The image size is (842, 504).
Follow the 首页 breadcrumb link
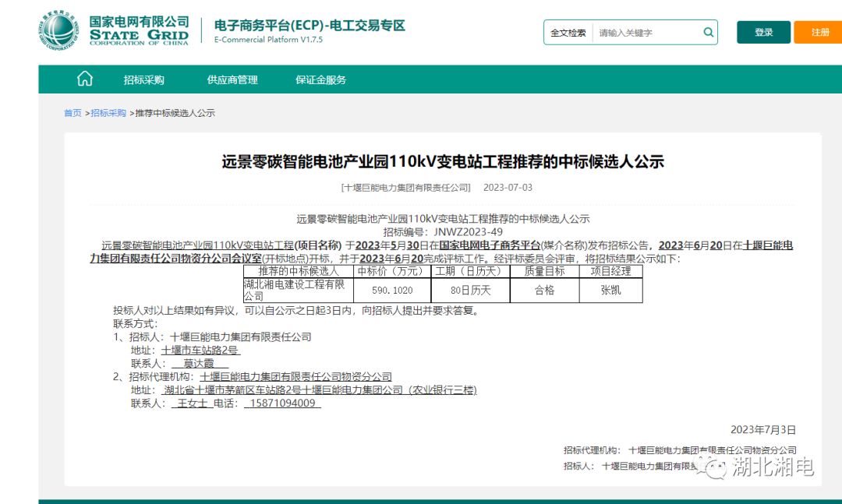point(73,113)
